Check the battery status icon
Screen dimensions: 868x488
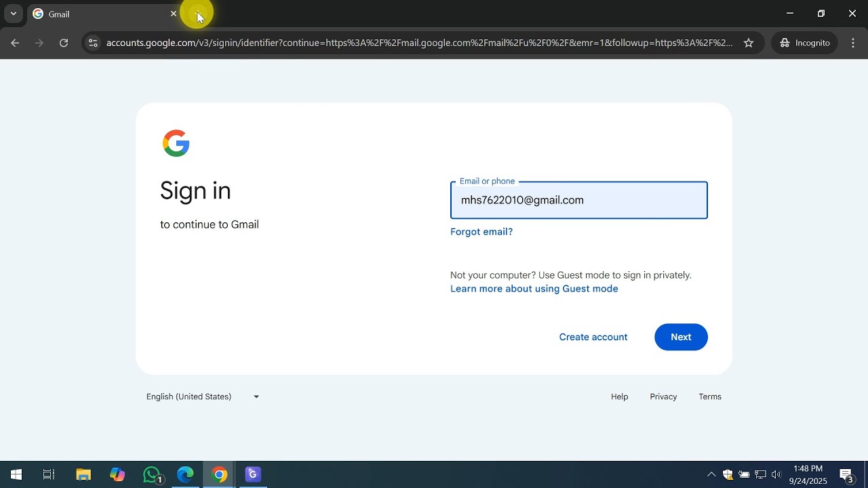[744, 474]
